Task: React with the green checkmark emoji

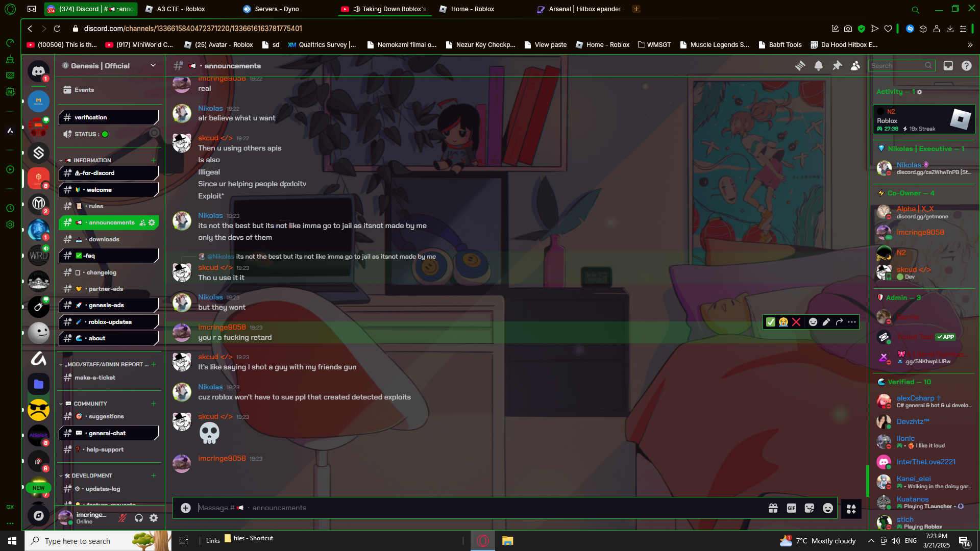Action: tap(771, 322)
